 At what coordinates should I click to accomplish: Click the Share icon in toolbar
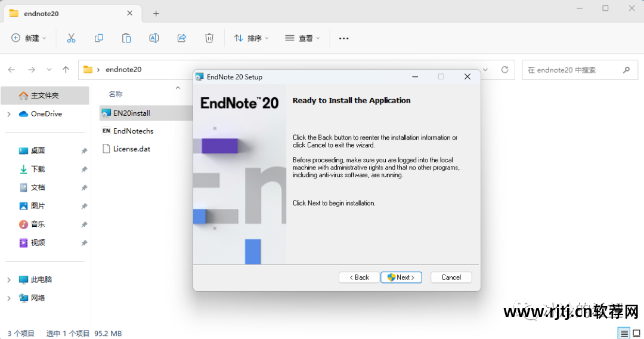[x=181, y=38]
